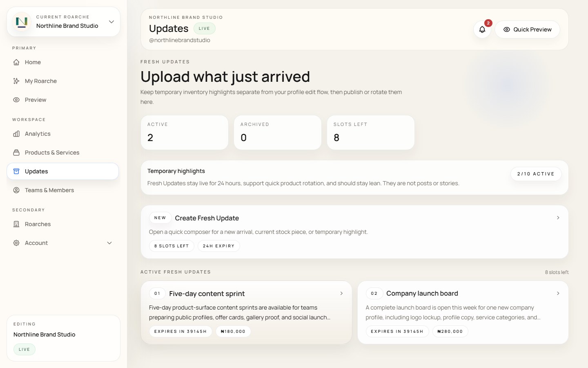This screenshot has width=588, height=368.
Task: Select the Updates menu item
Action: 62,171
